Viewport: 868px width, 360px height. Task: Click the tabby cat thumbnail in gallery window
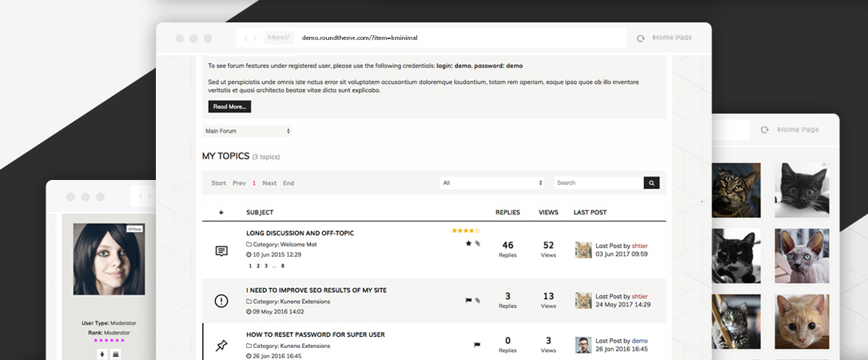[735, 190]
